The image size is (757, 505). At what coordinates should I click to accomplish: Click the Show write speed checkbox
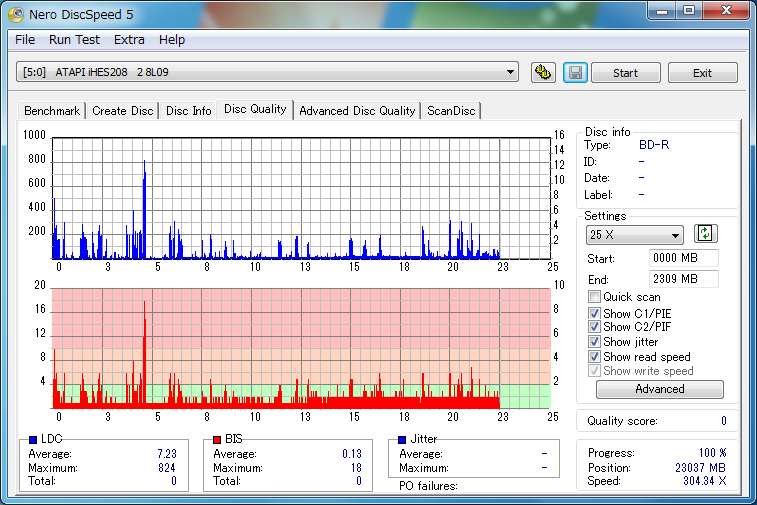pyautogui.click(x=594, y=371)
